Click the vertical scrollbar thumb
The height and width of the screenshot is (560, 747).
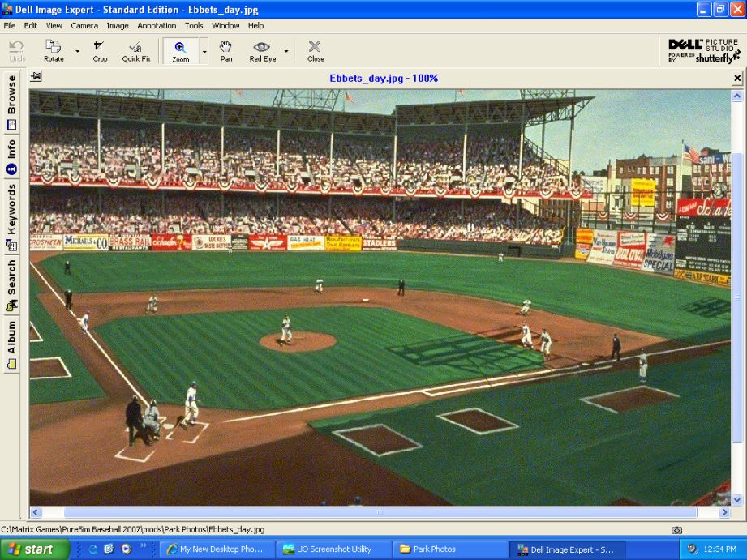(737, 297)
